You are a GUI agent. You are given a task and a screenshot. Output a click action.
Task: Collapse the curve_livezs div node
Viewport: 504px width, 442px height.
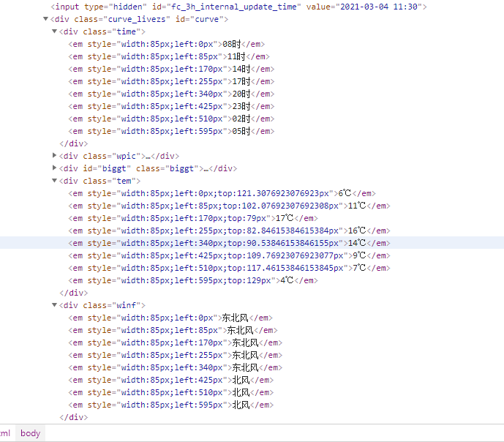pyautogui.click(x=45, y=19)
